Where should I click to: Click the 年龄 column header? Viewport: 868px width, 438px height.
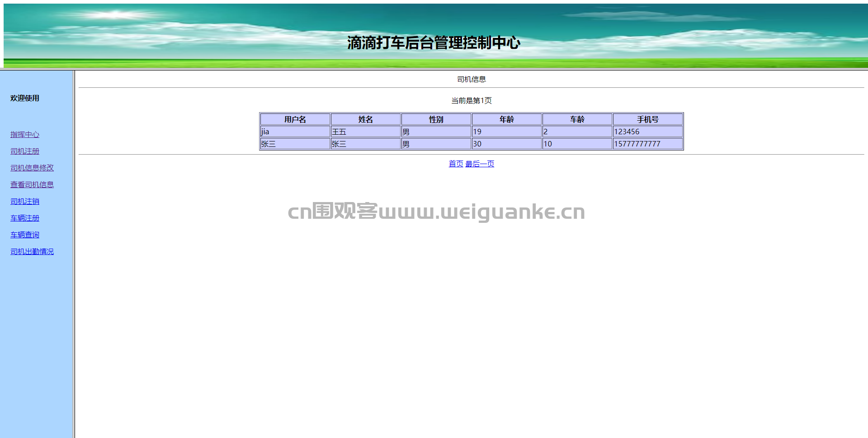507,119
